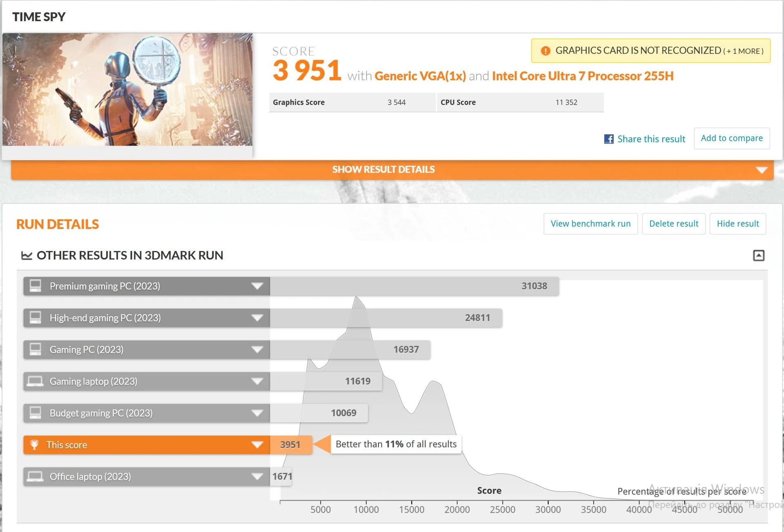Click the white arrow on Show Result Details bar
This screenshot has width=784, height=532.
(761, 170)
